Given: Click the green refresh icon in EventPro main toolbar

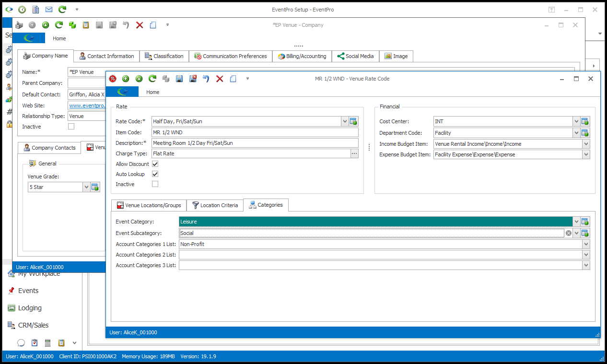Looking at the screenshot, I should point(62,10).
